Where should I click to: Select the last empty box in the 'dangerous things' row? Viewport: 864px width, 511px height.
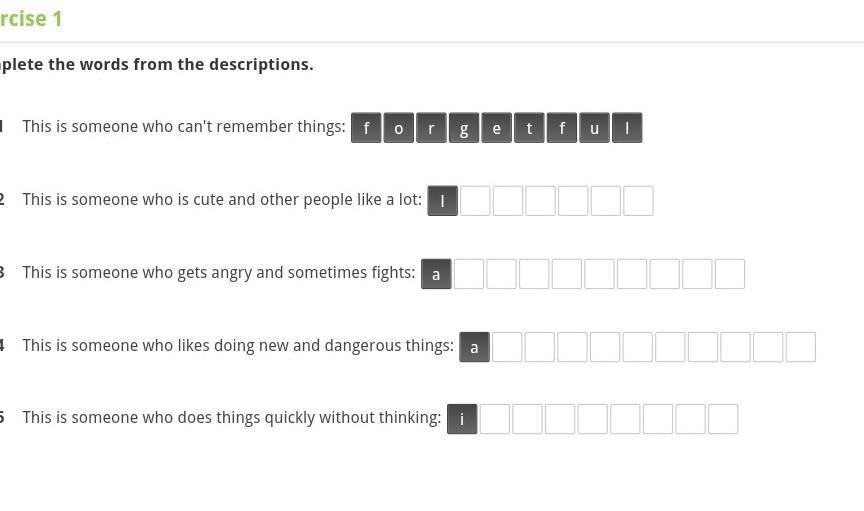tap(801, 347)
